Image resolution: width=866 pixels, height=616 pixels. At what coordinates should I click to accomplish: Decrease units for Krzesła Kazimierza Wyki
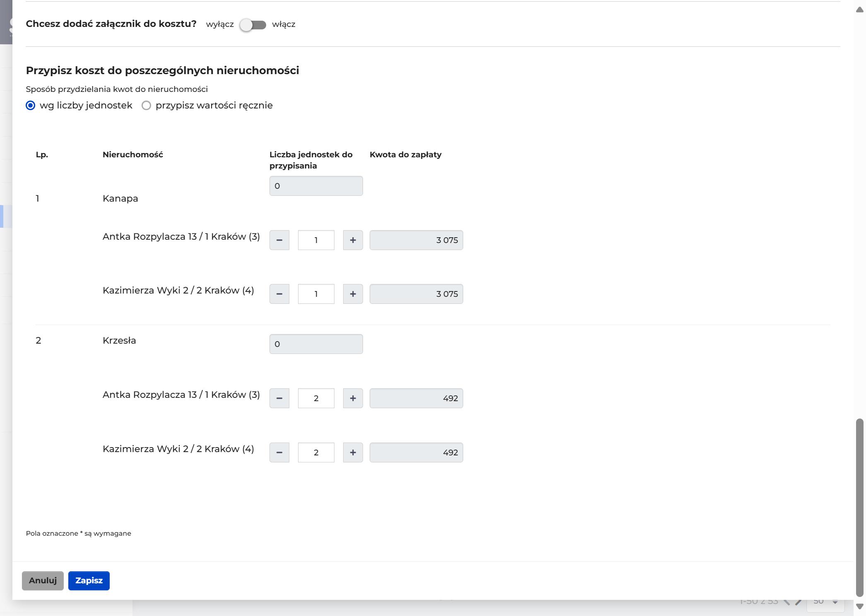tap(279, 452)
